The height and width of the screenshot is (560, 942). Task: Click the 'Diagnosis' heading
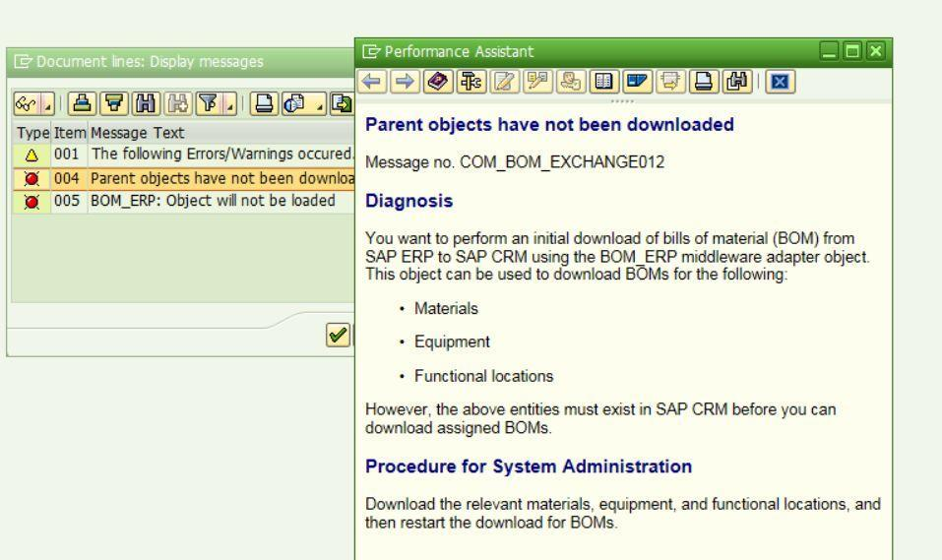pos(409,202)
